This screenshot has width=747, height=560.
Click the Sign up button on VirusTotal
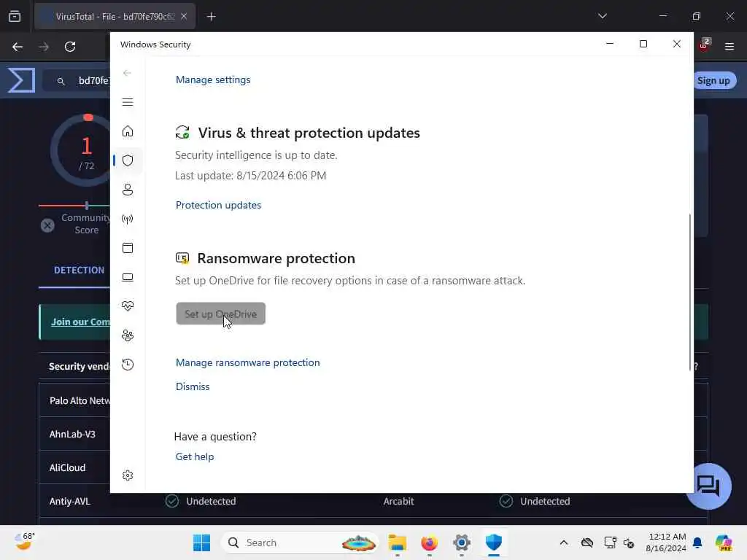pos(713,80)
